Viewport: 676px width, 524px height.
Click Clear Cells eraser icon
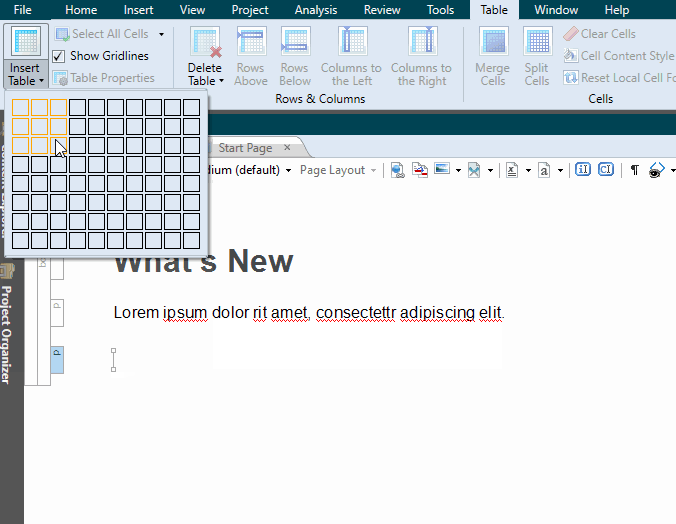point(571,34)
